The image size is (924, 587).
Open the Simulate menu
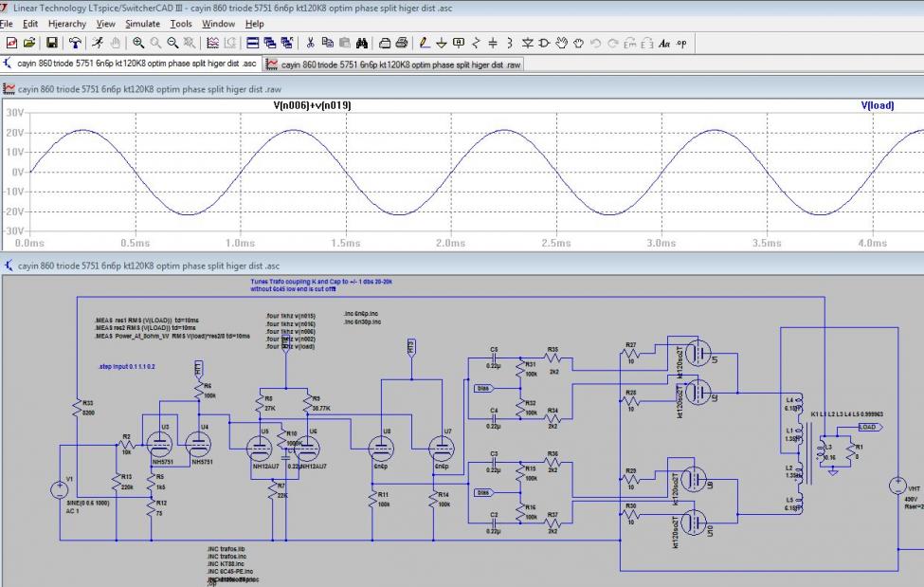click(x=142, y=24)
